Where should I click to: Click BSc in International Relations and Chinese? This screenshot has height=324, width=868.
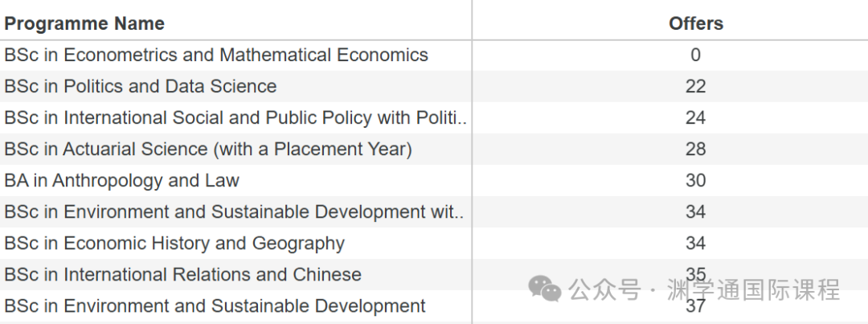[182, 275]
